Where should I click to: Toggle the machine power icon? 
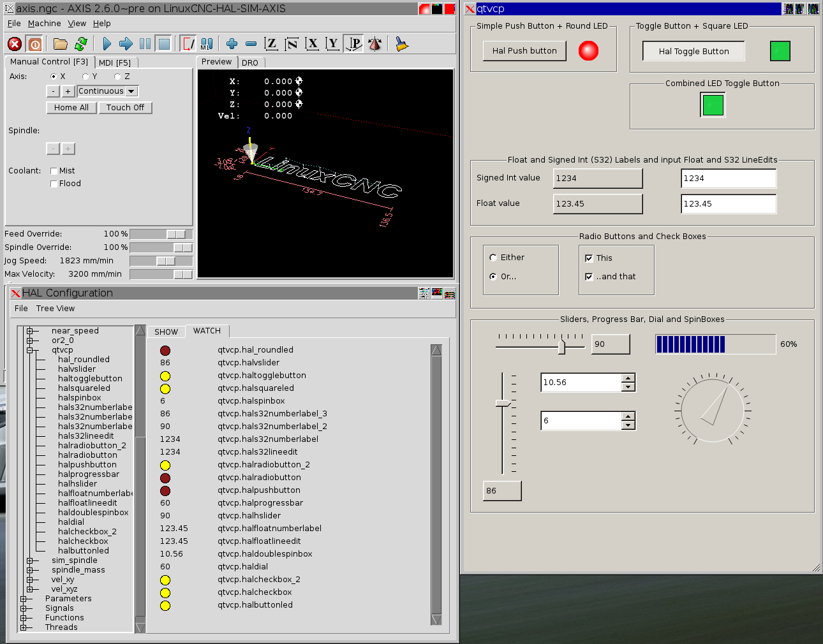[35, 44]
